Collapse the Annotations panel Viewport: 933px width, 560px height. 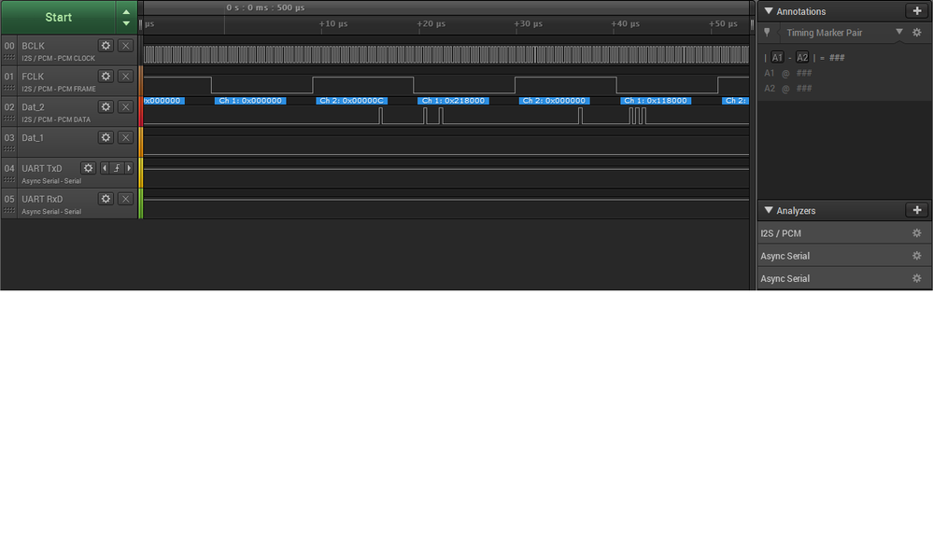[769, 11]
